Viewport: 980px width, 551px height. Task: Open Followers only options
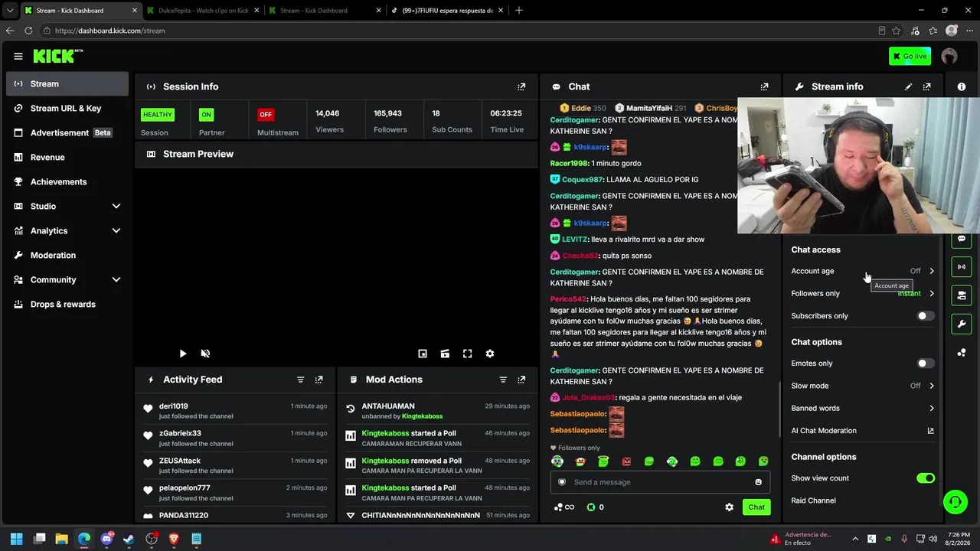[x=863, y=294]
